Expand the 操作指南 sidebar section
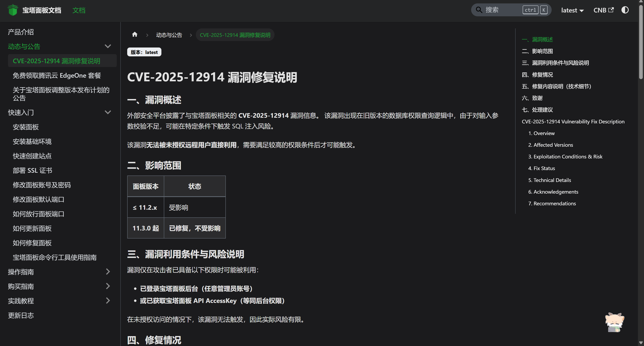Viewport: 644px width, 346px height. [108, 272]
